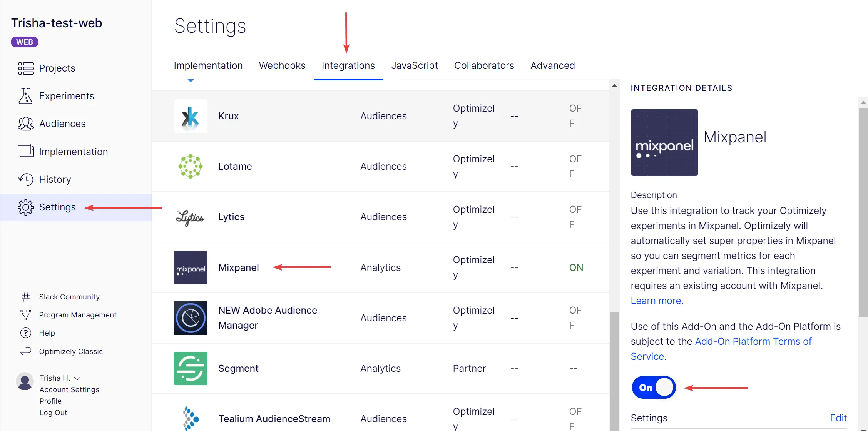
Task: Click the WEB project badge
Action: point(25,42)
